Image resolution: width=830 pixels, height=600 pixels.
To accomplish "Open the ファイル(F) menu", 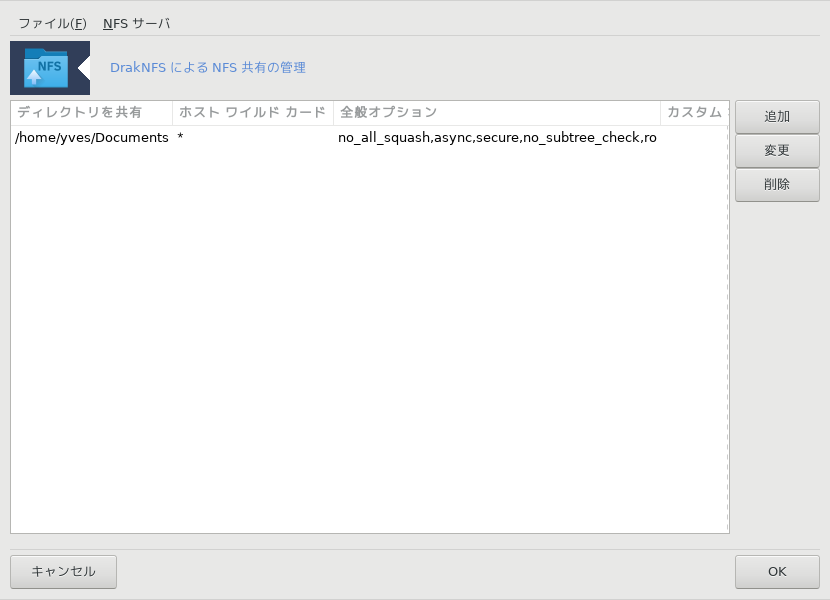I will 52,23.
